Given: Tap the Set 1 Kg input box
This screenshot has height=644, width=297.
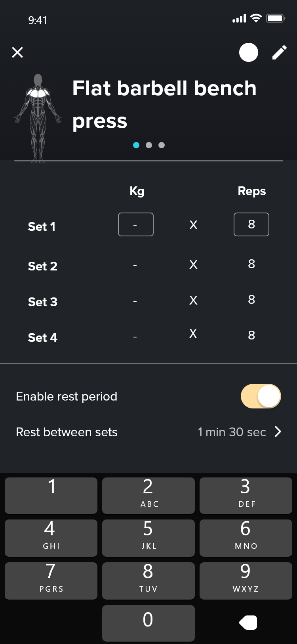Looking at the screenshot, I should (135, 224).
